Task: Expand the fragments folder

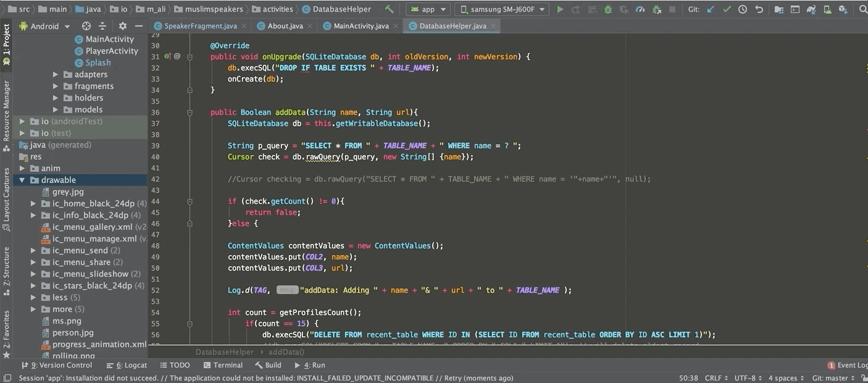Action: point(55,86)
